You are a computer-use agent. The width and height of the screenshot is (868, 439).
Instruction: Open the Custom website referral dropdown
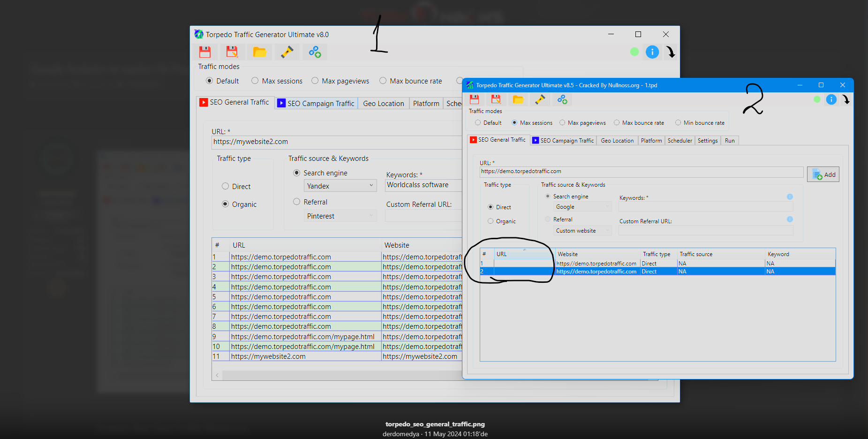[x=582, y=231]
